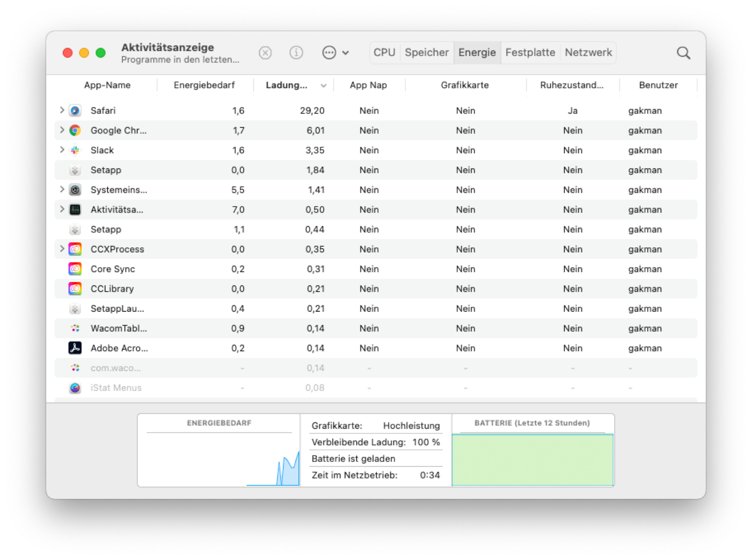Click the Core Sync icon

point(75,269)
